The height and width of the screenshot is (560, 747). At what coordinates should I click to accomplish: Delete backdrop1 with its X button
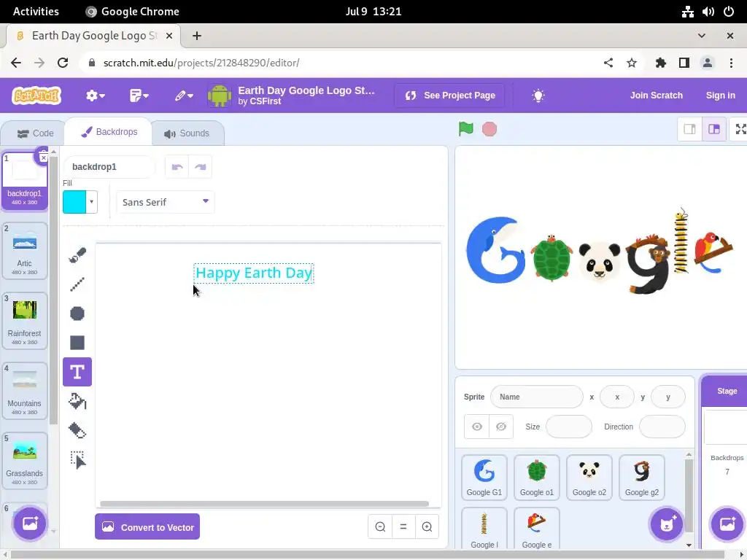43,157
